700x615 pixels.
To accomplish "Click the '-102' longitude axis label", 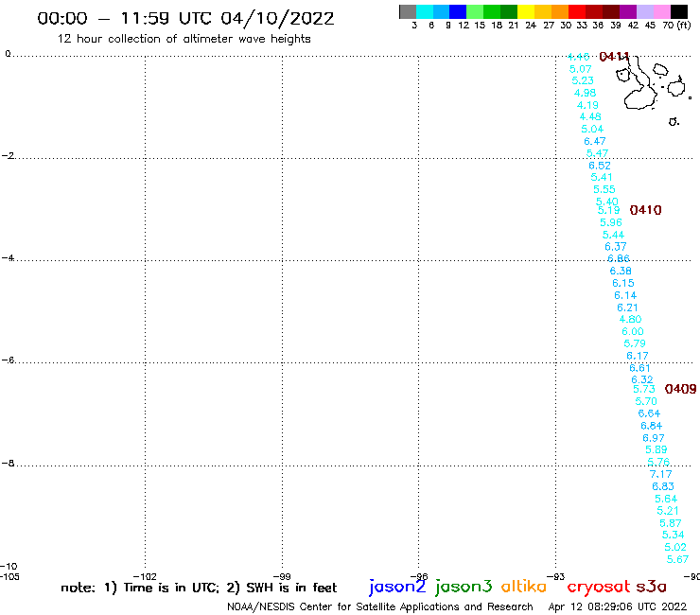I will [145, 576].
